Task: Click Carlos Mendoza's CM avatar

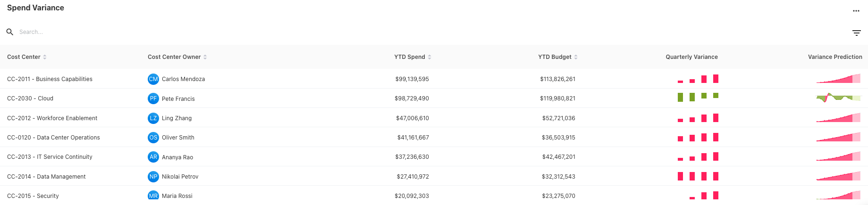Action: click(153, 79)
